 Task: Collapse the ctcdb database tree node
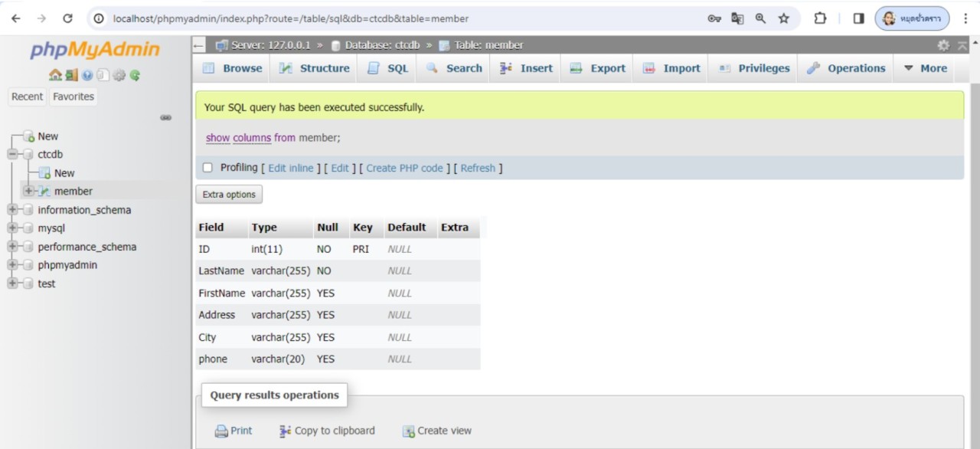point(13,155)
